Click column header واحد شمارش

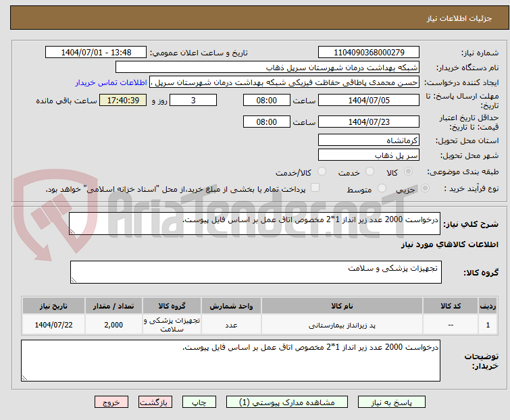(231, 306)
